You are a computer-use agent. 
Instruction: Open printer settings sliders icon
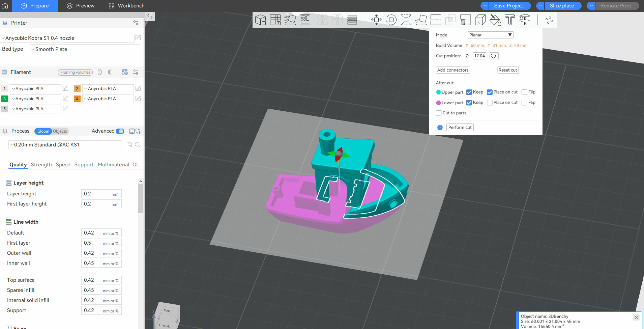(136, 23)
